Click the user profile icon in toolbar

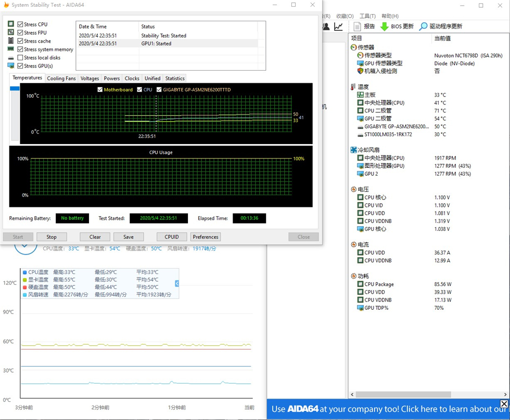tap(326, 27)
